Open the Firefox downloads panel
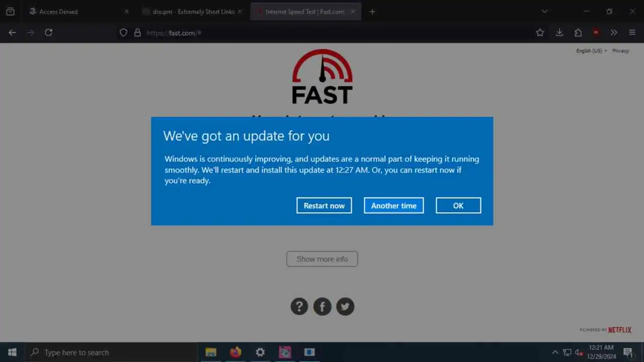Screen dimensions: 644x362 click(559, 33)
